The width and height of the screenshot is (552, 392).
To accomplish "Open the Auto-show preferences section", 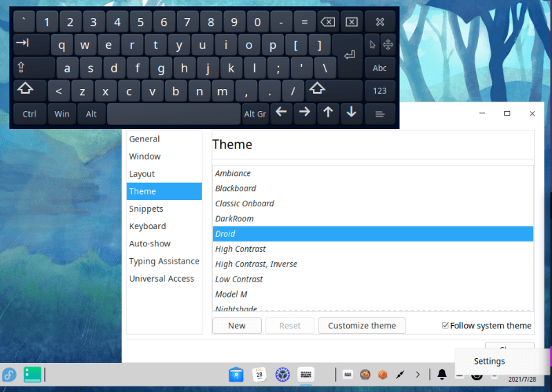I will [164, 244].
